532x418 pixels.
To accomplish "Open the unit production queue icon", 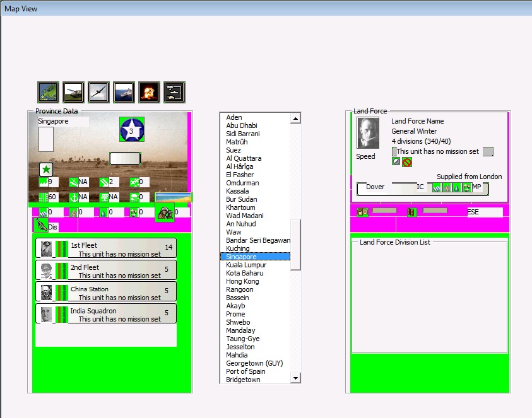I will (174, 92).
